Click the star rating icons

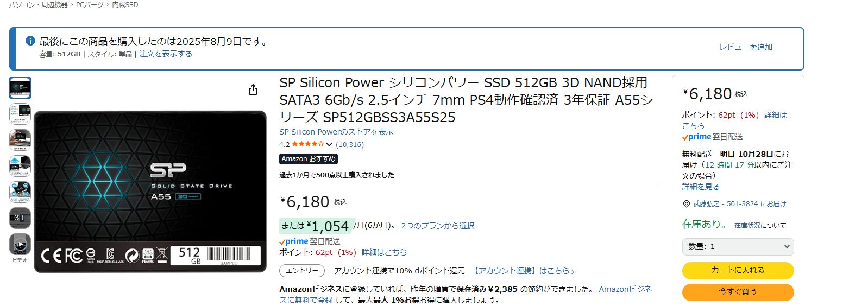(x=307, y=144)
